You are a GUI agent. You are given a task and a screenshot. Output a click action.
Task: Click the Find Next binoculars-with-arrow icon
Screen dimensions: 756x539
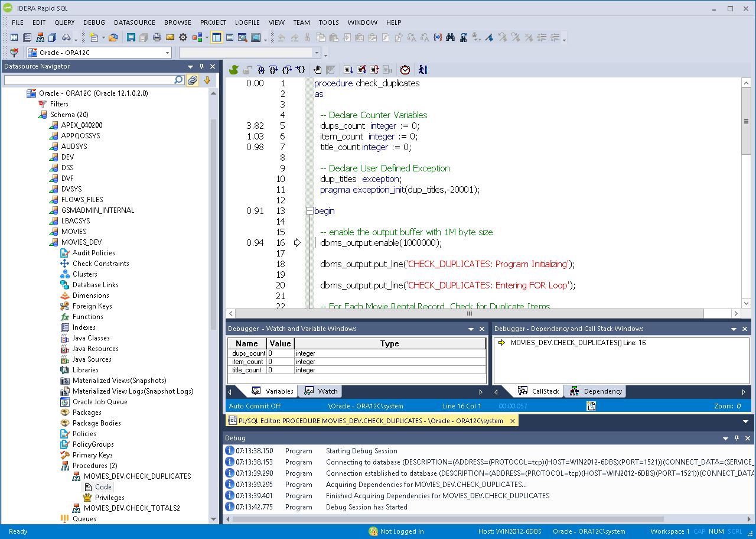[463, 37]
